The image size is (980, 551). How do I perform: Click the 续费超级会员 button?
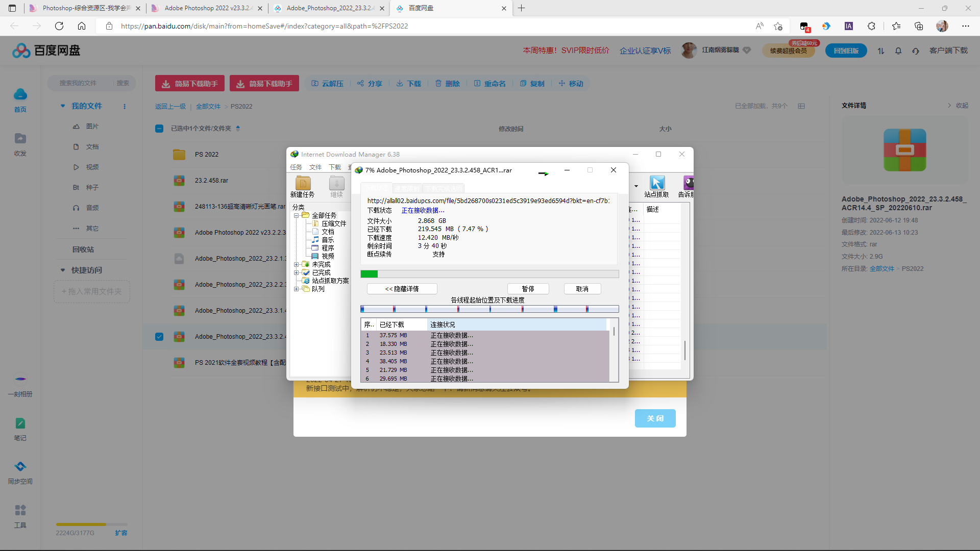[789, 51]
